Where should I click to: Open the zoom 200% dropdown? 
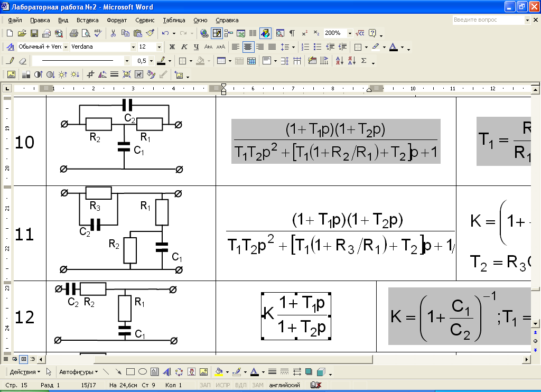(350, 33)
